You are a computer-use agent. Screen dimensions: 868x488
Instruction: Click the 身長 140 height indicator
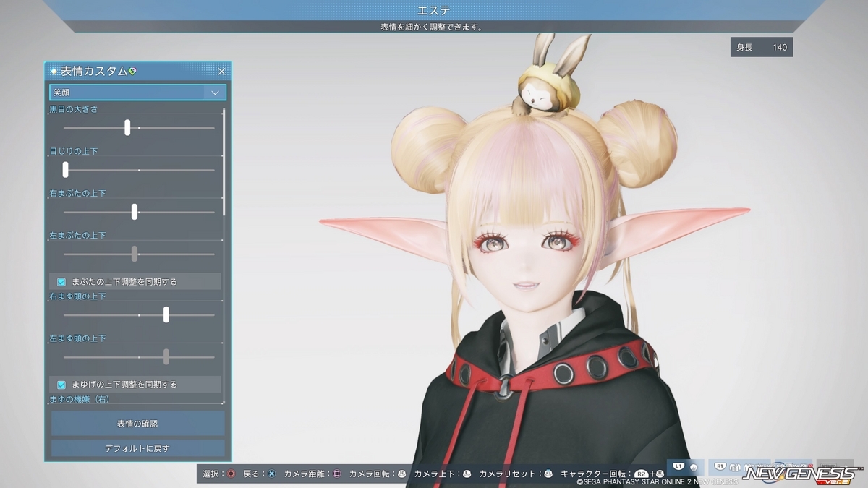tap(762, 47)
